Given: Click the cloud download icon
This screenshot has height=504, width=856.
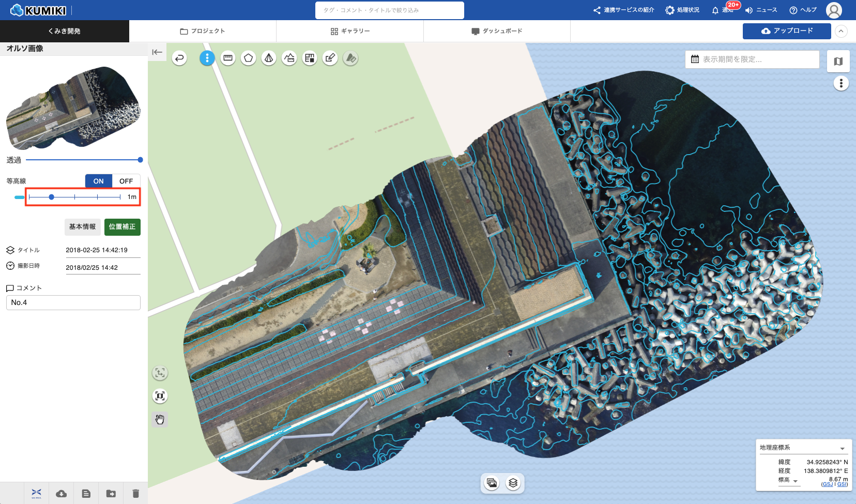Looking at the screenshot, I should pyautogui.click(x=61, y=494).
